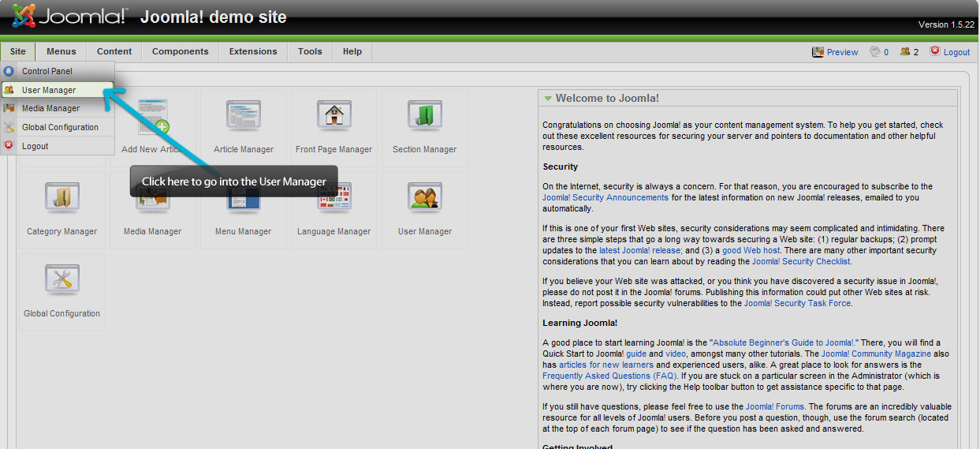Open the Help menu
The image size is (980, 449).
[x=352, y=51]
